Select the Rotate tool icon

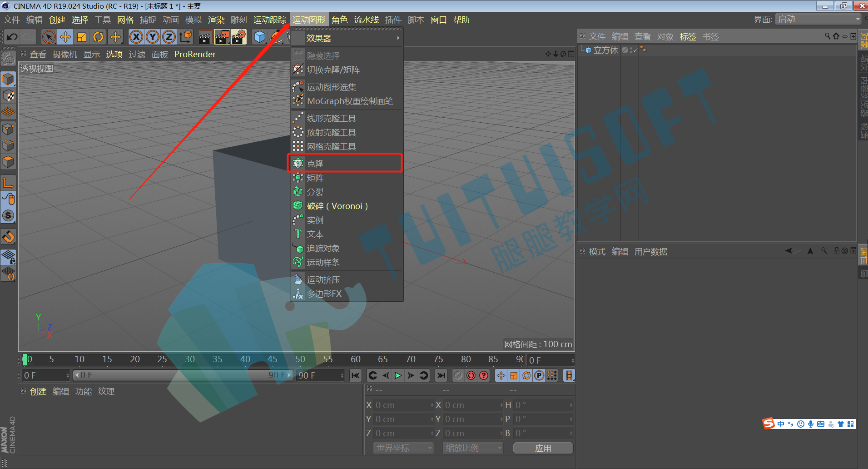click(x=98, y=37)
